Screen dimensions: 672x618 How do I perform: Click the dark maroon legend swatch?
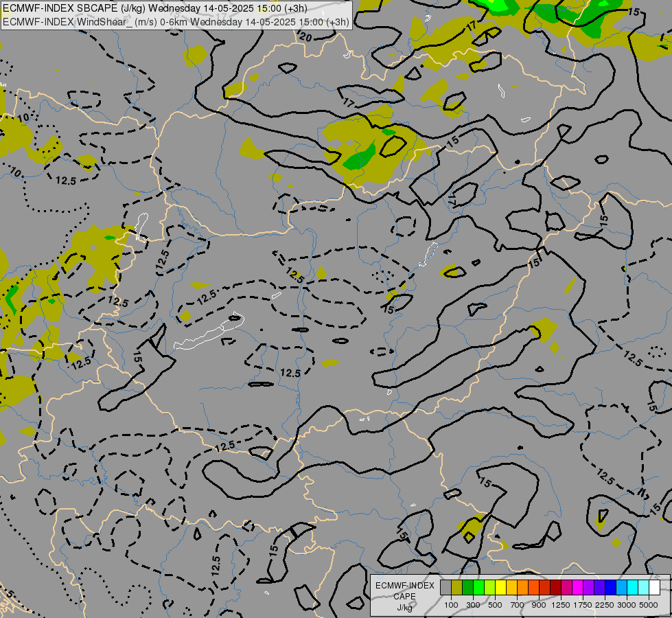[556, 588]
